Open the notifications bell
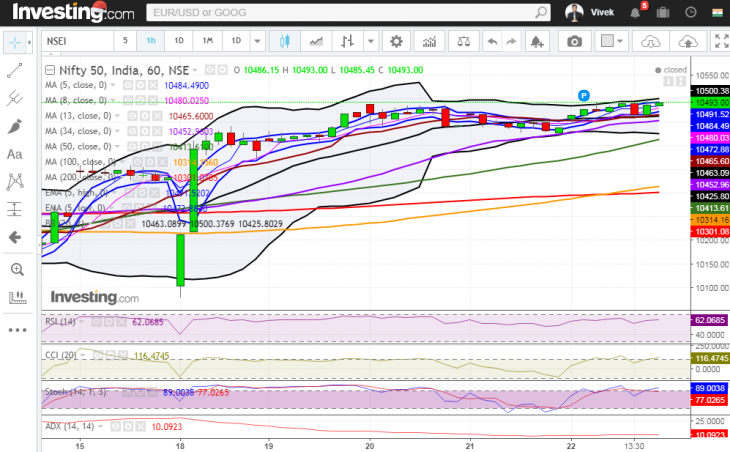The image size is (730, 452). pyautogui.click(x=635, y=13)
